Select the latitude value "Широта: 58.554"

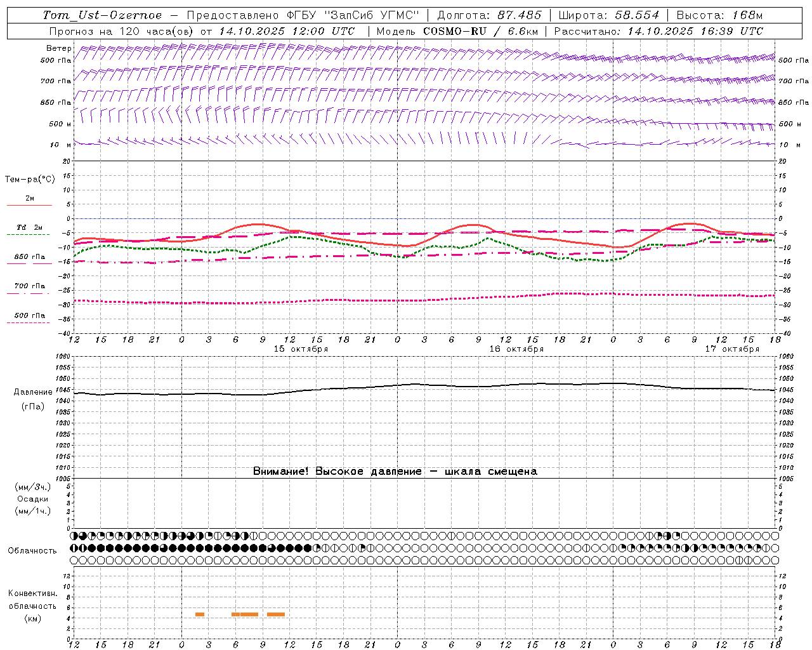(x=608, y=15)
